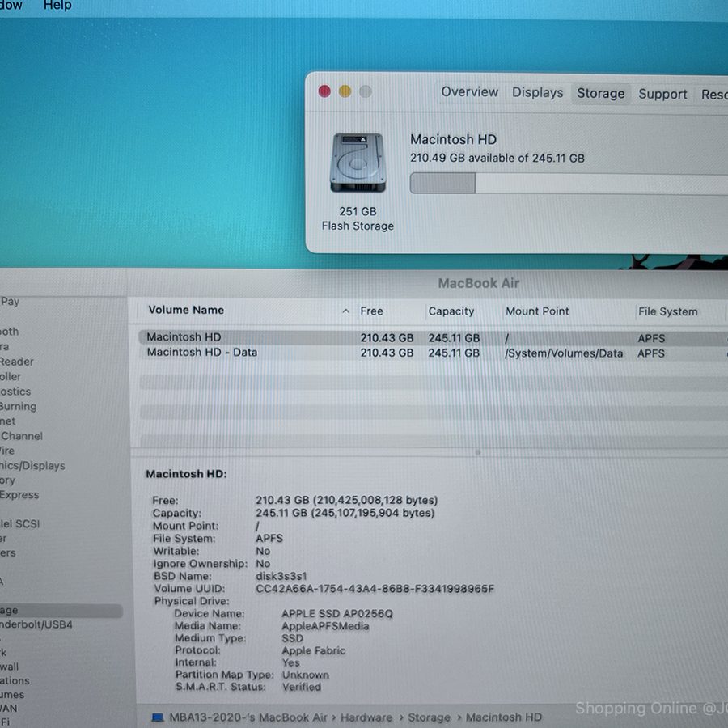
Task: Select the 'Macintosh HD - Data' row
Action: [x=433, y=353]
